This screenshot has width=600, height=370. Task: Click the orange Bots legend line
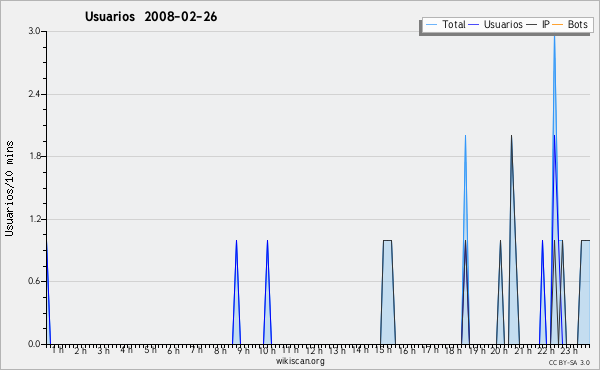(558, 25)
